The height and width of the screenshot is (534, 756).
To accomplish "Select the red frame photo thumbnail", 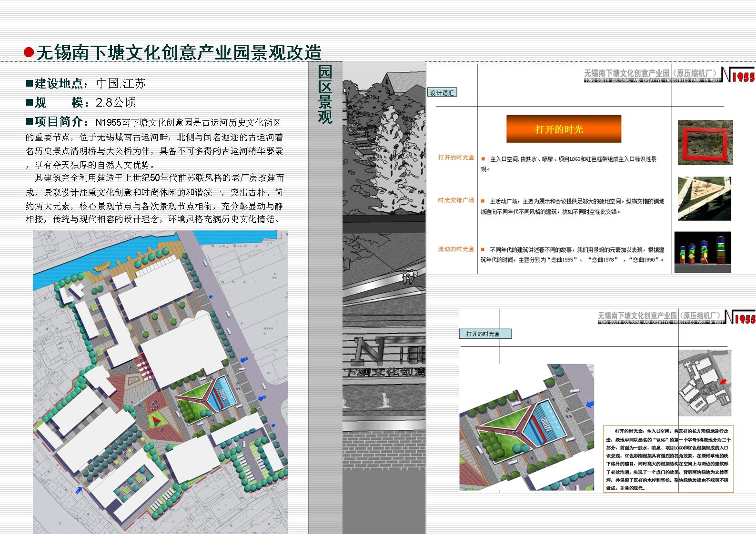I will coord(705,142).
